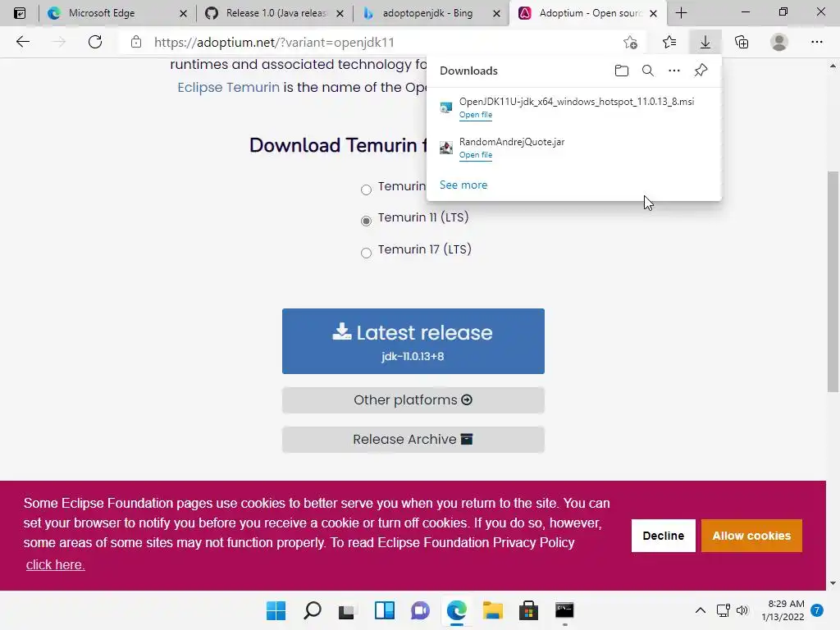Open Microsoft Store from taskbar
The height and width of the screenshot is (630, 840).
[x=528, y=610]
